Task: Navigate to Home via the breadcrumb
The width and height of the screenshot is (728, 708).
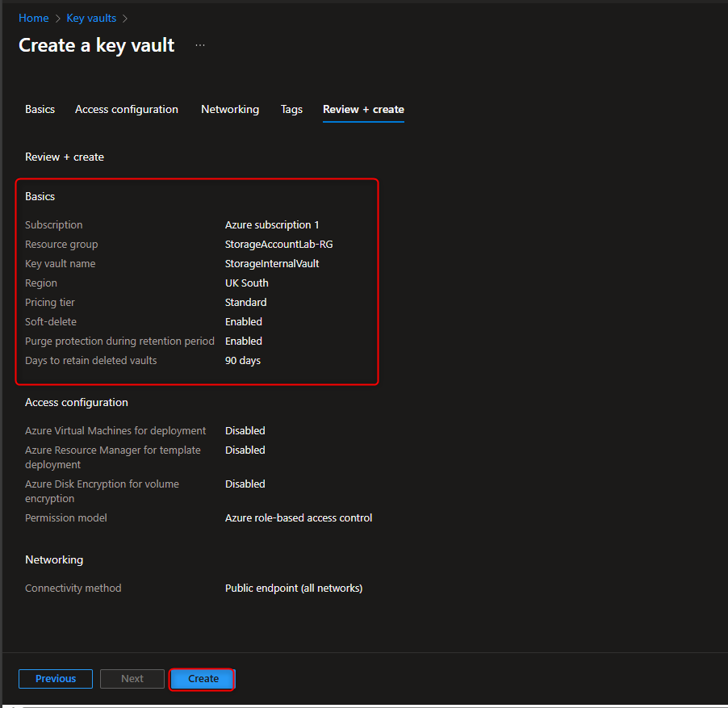Action: (x=33, y=18)
